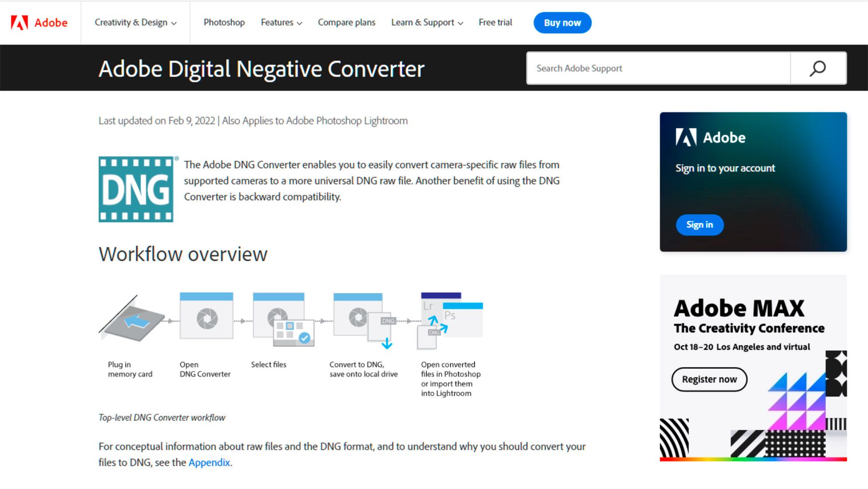Click the Free trial link
The height and width of the screenshot is (489, 868).
497,23
